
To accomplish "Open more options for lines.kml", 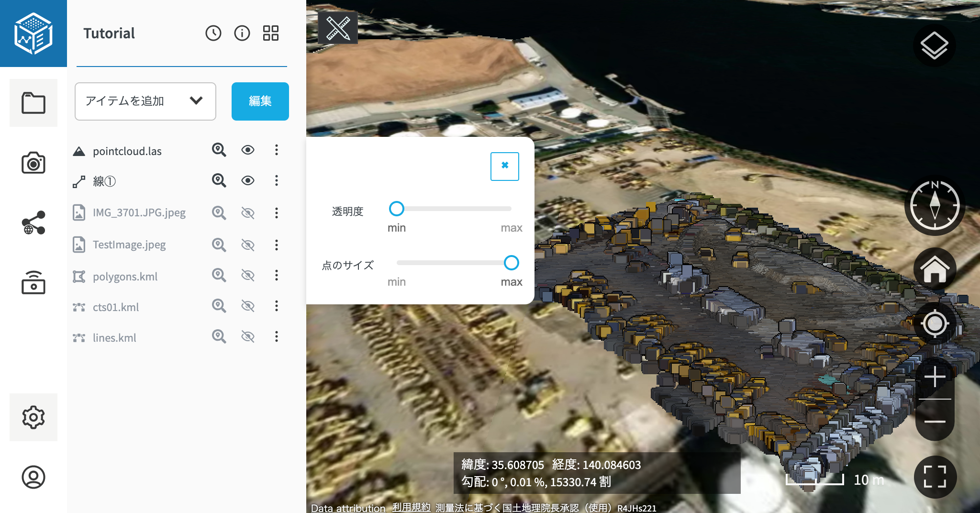I will 276,337.
